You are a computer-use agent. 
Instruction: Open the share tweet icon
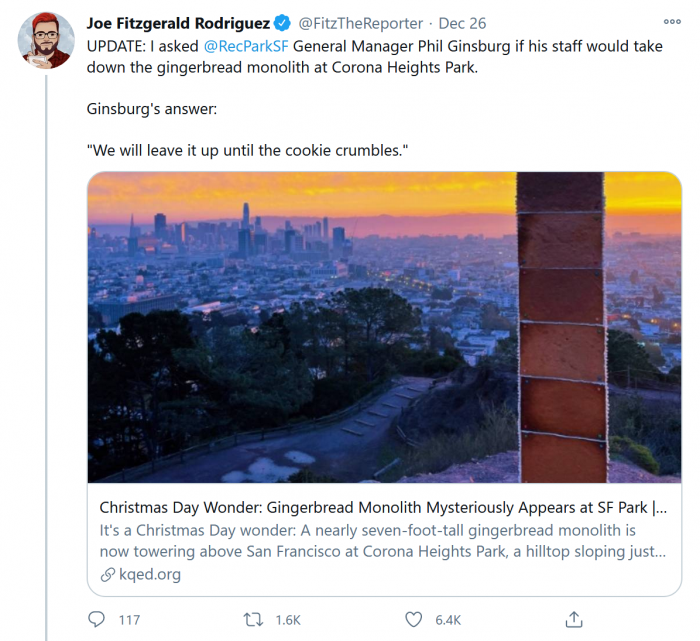573,619
